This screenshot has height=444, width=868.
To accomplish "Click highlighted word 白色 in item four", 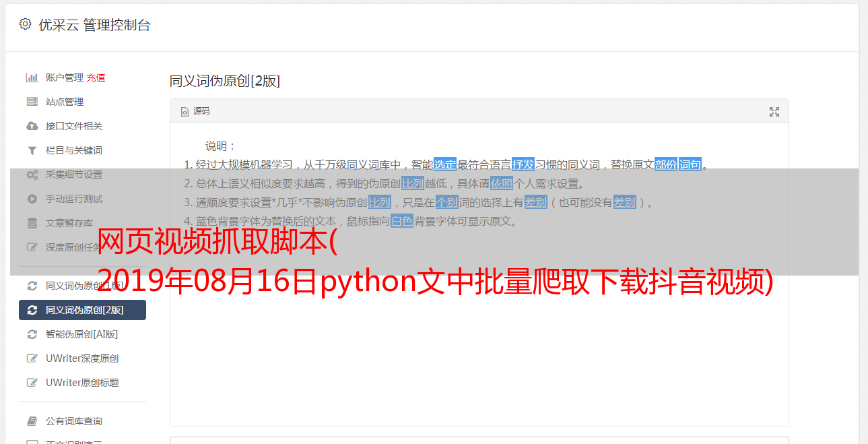I will (x=402, y=221).
